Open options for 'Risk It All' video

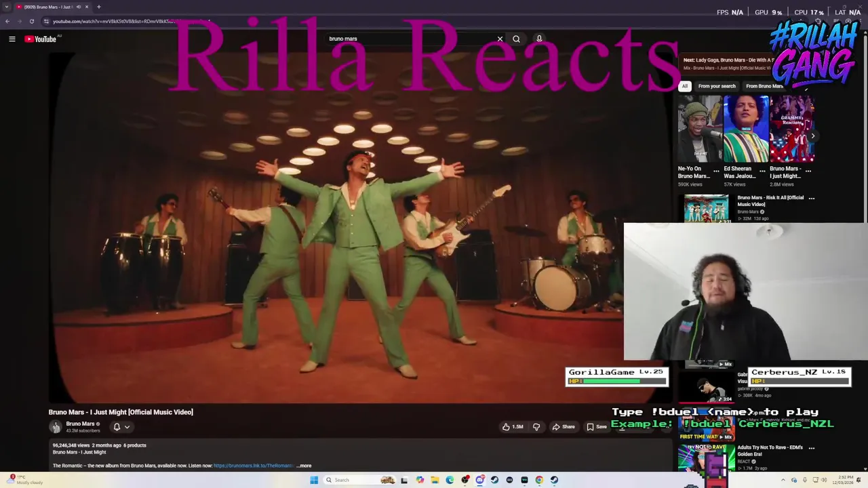(812, 199)
